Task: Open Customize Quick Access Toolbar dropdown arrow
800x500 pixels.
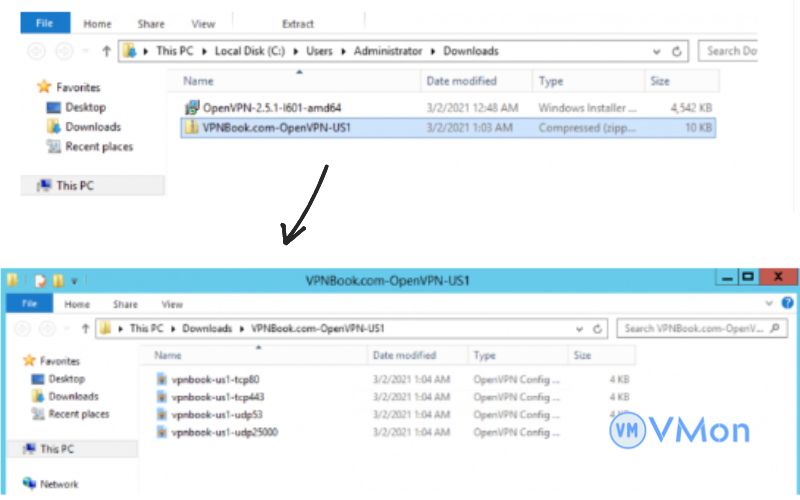Action: coord(74,281)
